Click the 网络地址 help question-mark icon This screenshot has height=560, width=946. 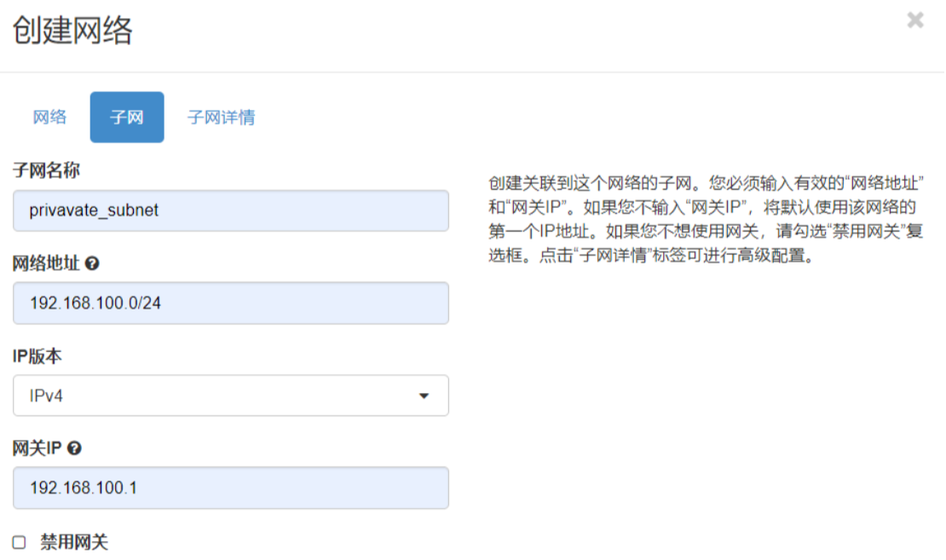[x=92, y=264]
